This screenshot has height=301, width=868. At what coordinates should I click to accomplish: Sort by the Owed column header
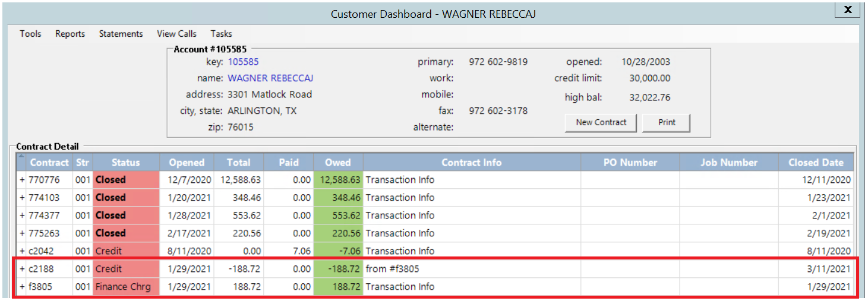point(337,162)
